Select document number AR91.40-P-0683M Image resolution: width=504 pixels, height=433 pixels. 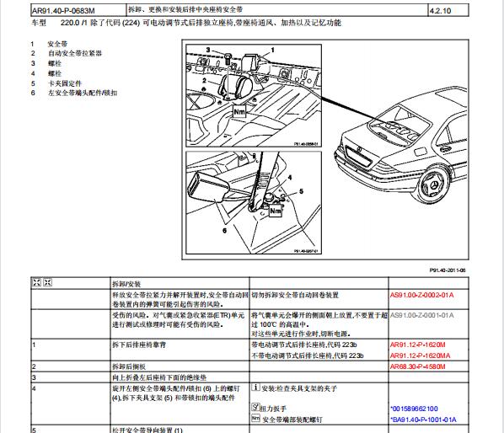tap(63, 11)
